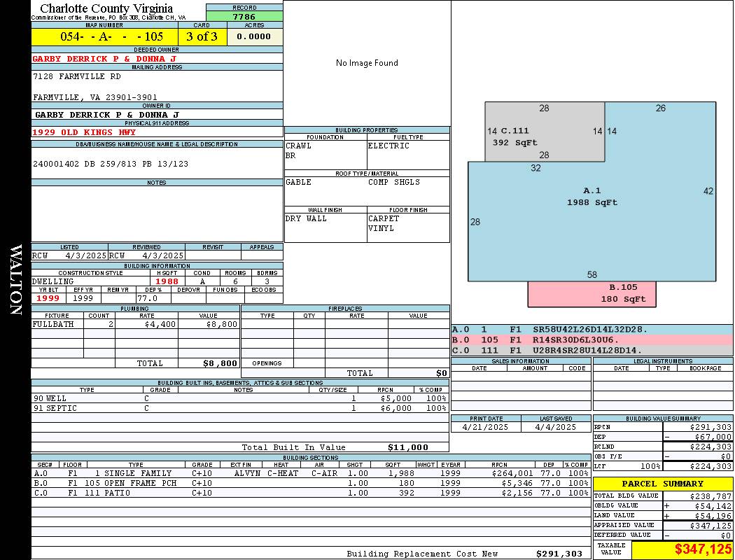Viewport: 735px width, 560px height.
Task: Click Total Built In Value $11,000
Action: (x=408, y=447)
